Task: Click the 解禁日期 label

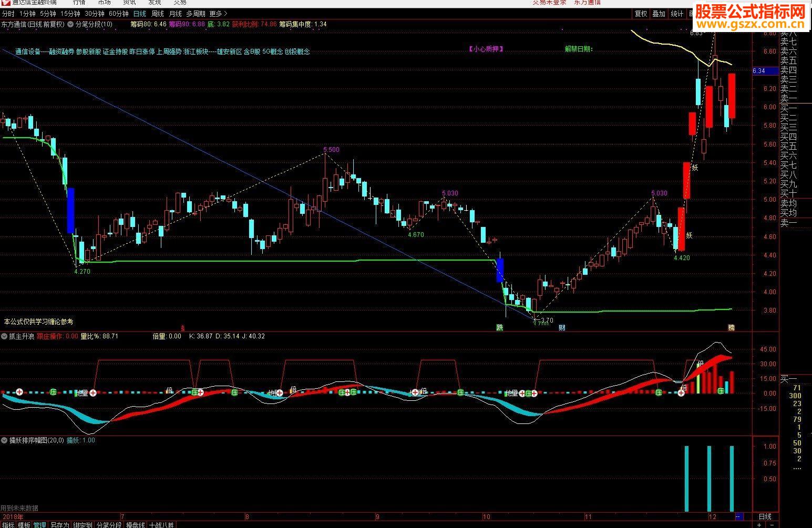Action: (579, 49)
